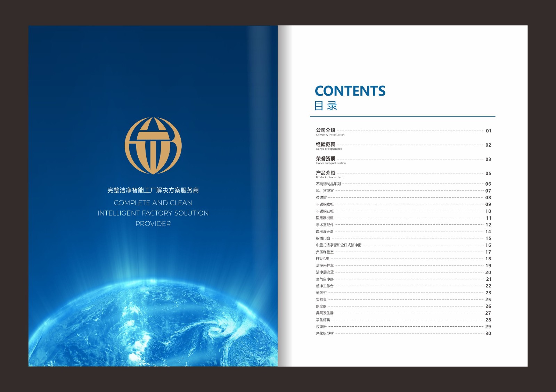Click the '医用器械柜' entry
The width and height of the screenshot is (556, 392).
pos(325,218)
